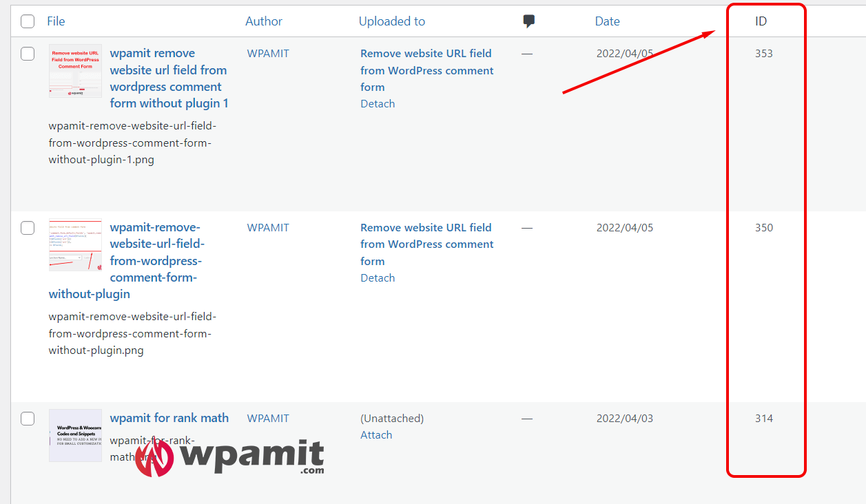Screen dimensions: 866x504
Task: Open the 'wpamit for rank math' title
Action: coord(169,418)
